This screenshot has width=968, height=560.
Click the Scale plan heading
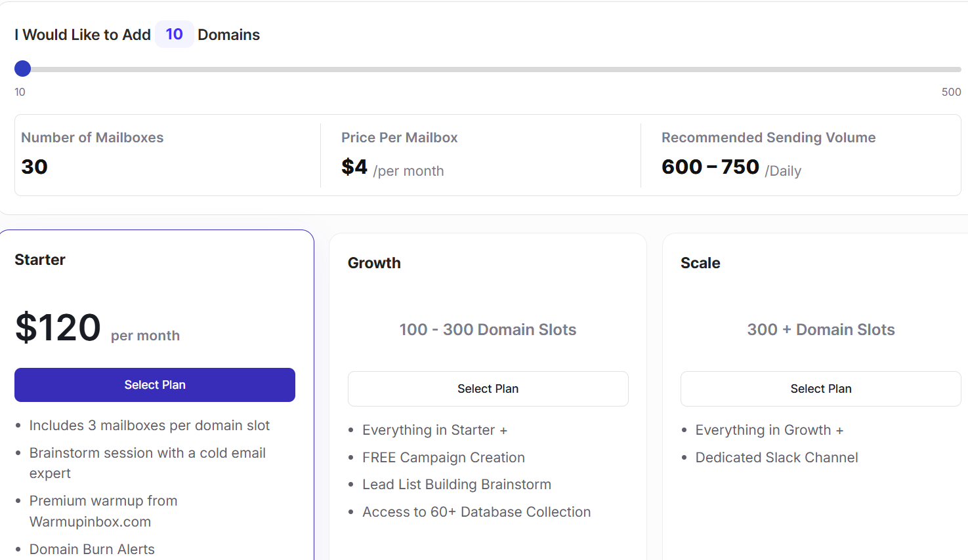700,262
